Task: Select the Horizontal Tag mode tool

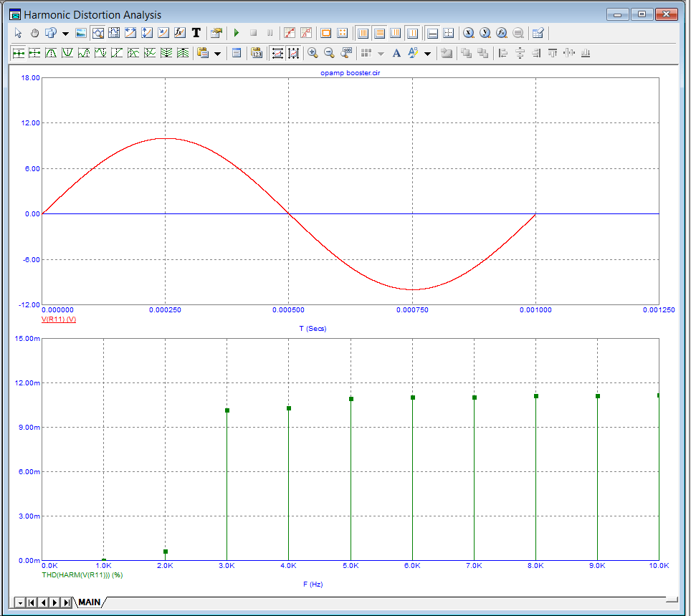Action: pos(130,33)
